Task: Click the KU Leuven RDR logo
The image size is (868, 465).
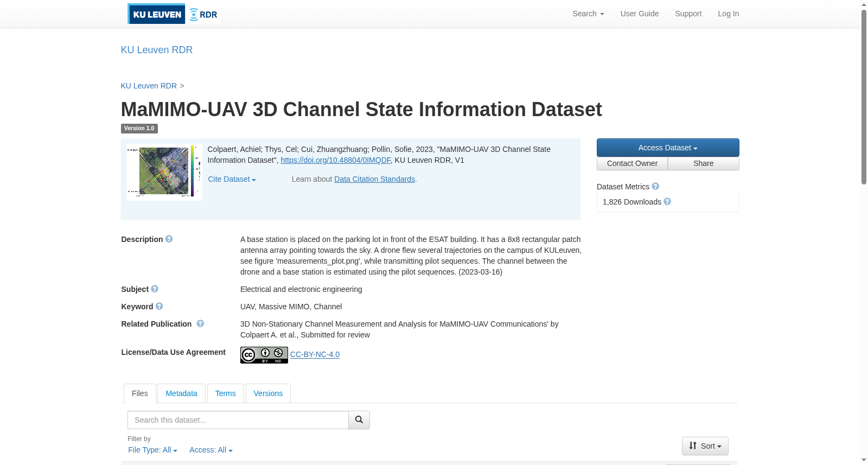Action: [x=173, y=14]
